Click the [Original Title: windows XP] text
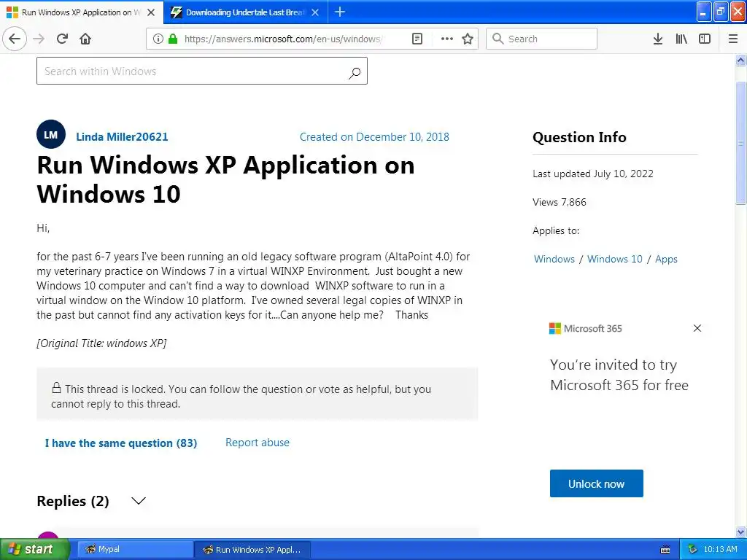Viewport: 747px width, 560px height. [x=101, y=343]
